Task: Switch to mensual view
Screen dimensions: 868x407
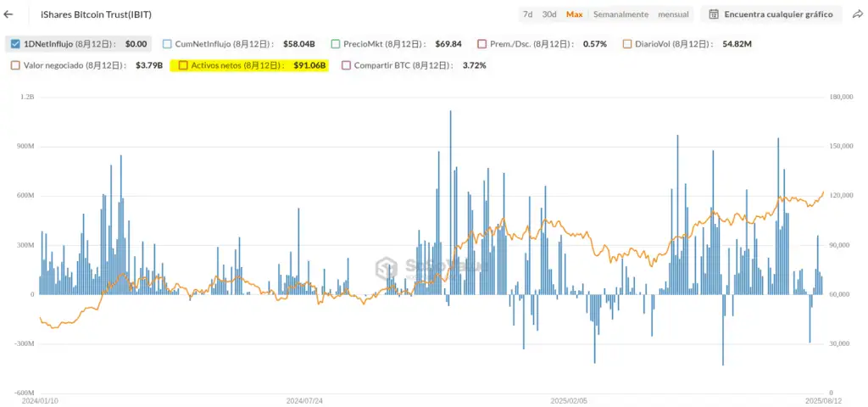Action: coord(673,14)
